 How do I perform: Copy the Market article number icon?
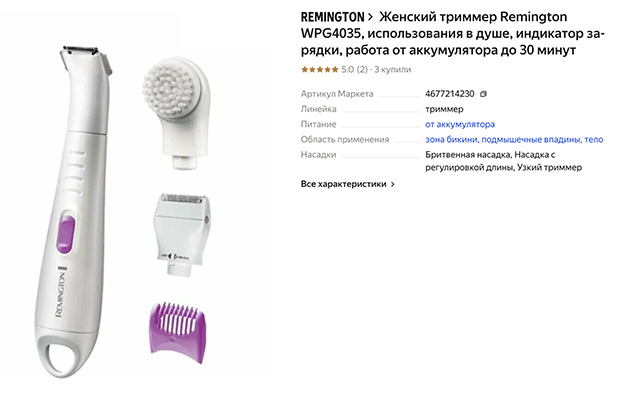(x=483, y=94)
